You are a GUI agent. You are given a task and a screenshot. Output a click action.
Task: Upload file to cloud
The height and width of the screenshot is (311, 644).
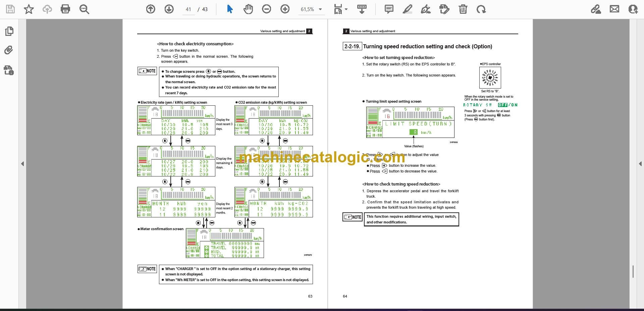pyautogui.click(x=47, y=9)
